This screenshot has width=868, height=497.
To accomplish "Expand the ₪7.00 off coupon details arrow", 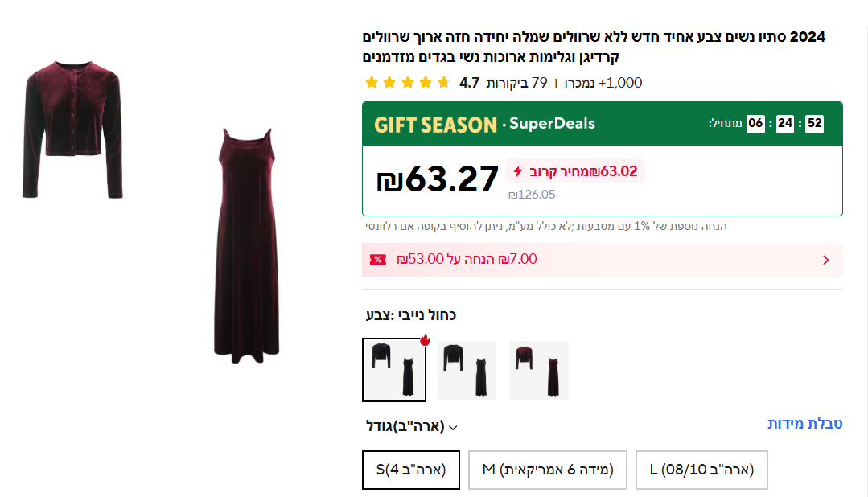I will (825, 260).
